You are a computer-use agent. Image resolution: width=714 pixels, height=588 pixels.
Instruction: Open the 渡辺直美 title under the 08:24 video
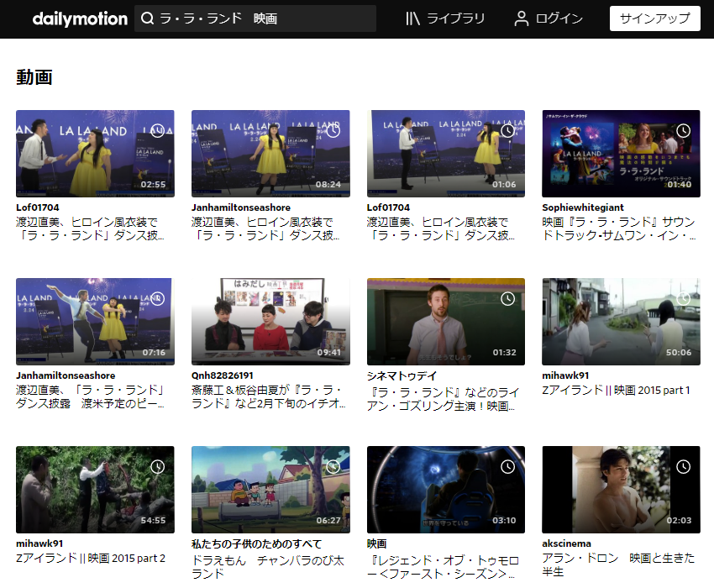pos(265,228)
